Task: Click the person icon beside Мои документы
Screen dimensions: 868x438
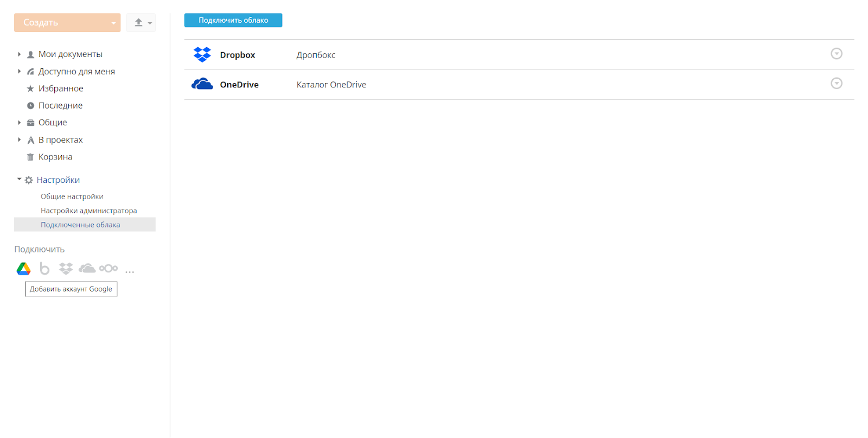Action: 30,54
